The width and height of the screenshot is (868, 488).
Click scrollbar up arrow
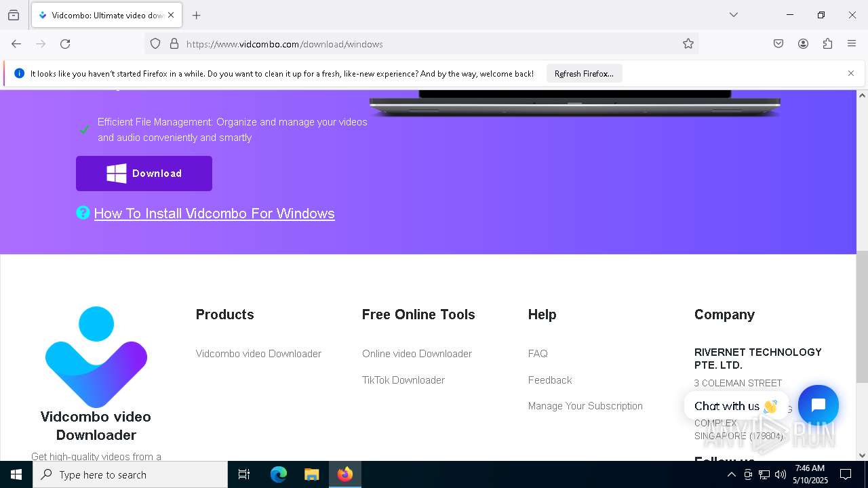tap(862, 96)
